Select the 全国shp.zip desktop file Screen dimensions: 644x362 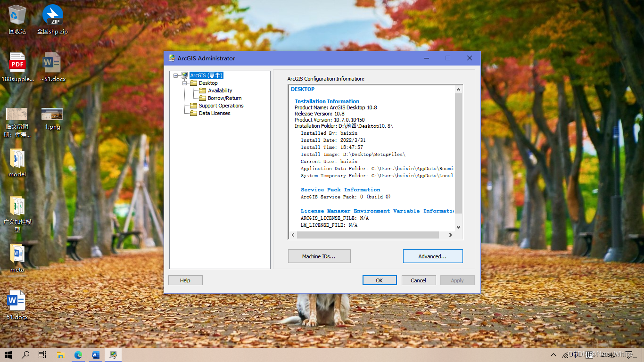pyautogui.click(x=53, y=20)
